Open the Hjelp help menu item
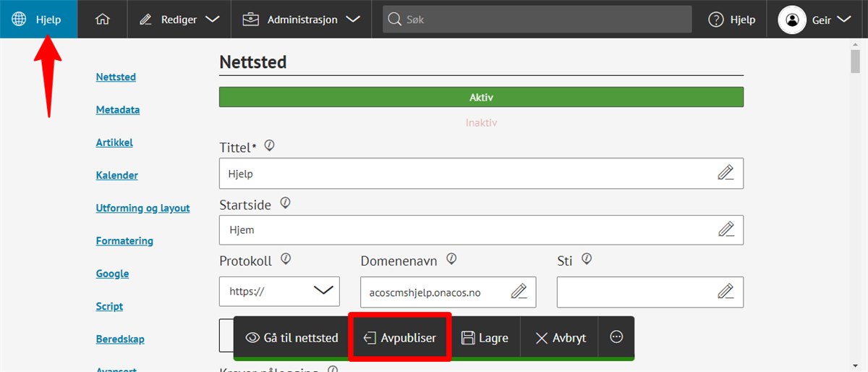868x372 pixels. 731,20
